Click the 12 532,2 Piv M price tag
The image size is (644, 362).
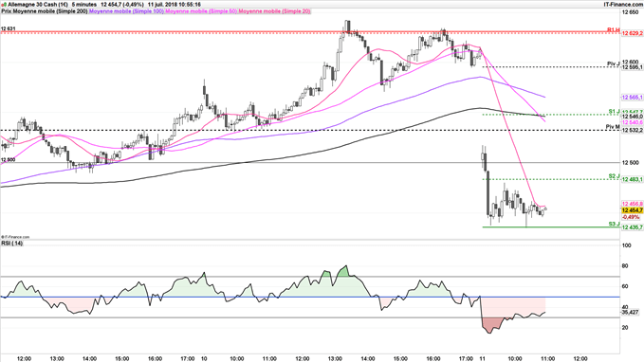click(x=632, y=131)
